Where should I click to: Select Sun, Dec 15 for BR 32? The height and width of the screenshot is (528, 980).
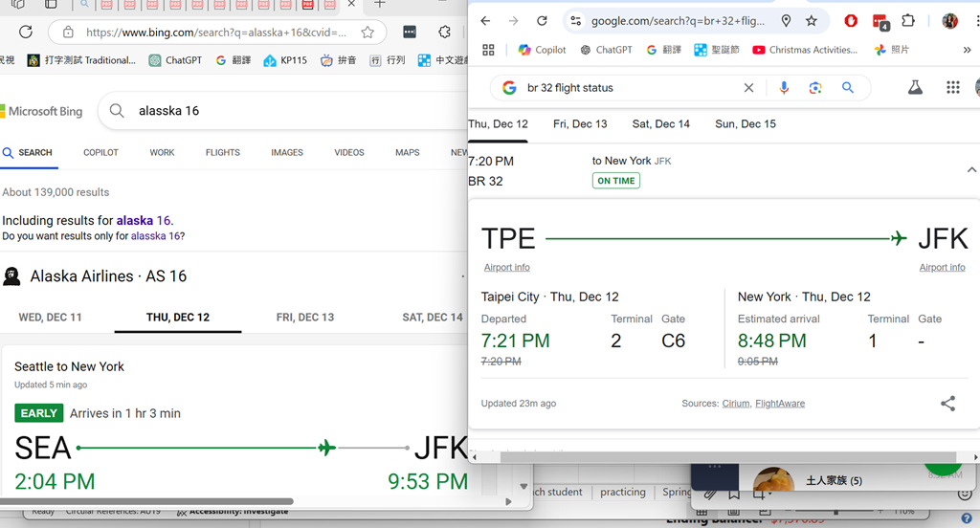pos(746,123)
